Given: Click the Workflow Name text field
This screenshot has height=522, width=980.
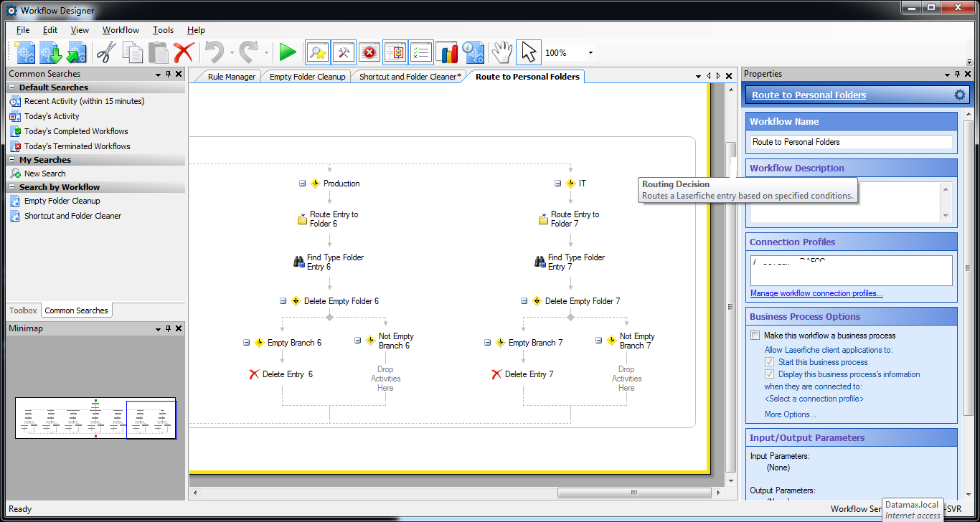Looking at the screenshot, I should click(851, 142).
